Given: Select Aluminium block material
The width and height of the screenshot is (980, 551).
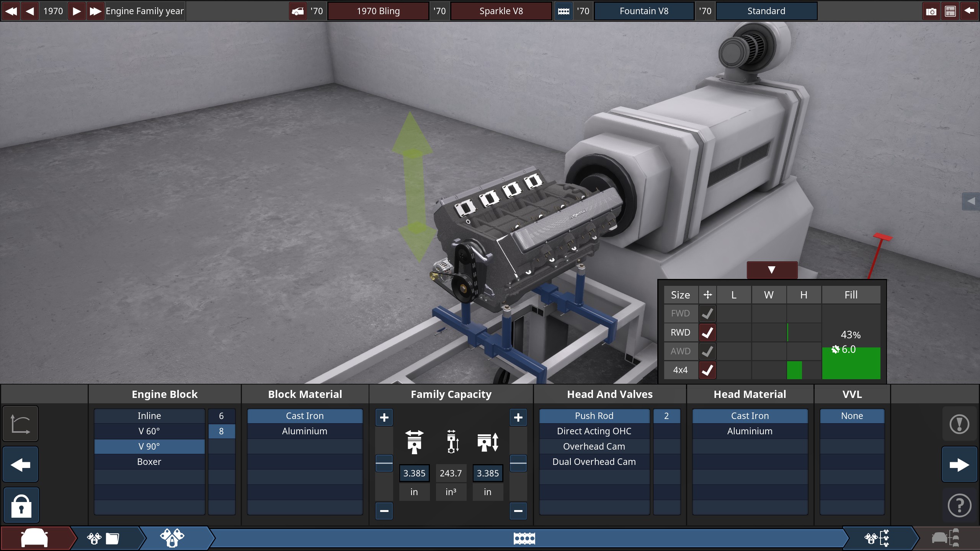Looking at the screenshot, I should click(305, 431).
